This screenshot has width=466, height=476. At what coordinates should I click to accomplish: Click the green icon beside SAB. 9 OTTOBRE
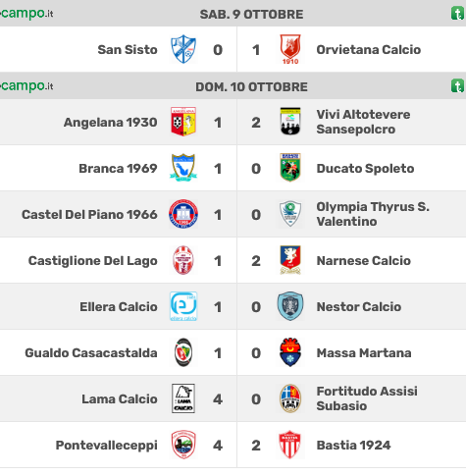pos(458,14)
